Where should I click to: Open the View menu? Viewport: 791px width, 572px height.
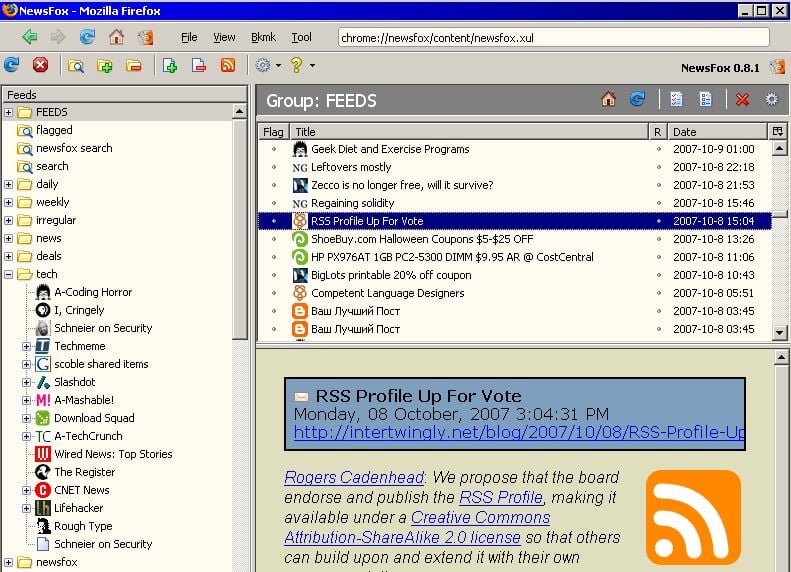click(x=224, y=37)
